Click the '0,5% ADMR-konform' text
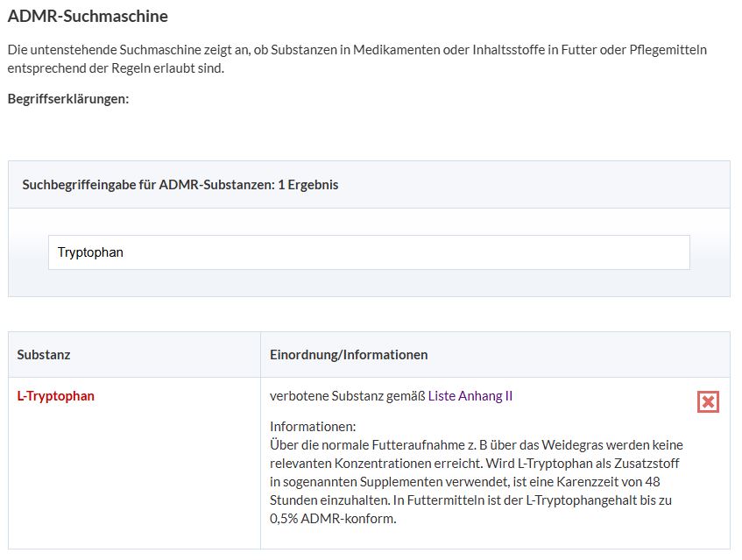This screenshot has height=560, width=742. 333,519
